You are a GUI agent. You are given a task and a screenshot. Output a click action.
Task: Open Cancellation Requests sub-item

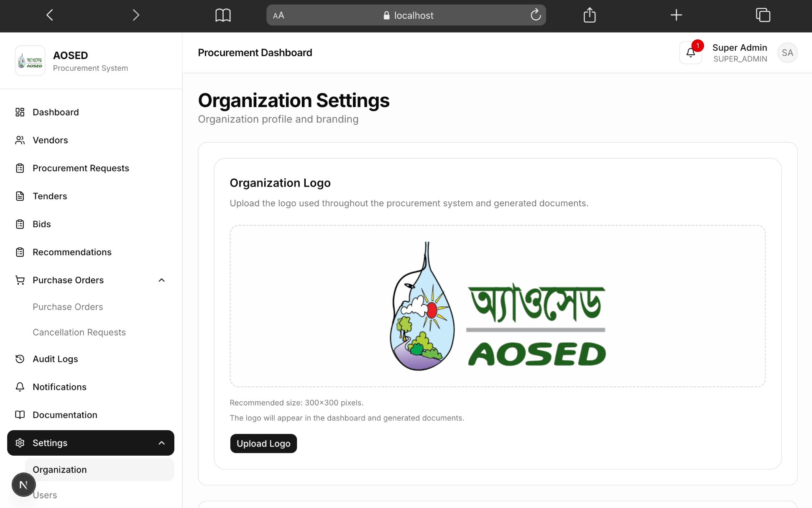(x=100, y=332)
